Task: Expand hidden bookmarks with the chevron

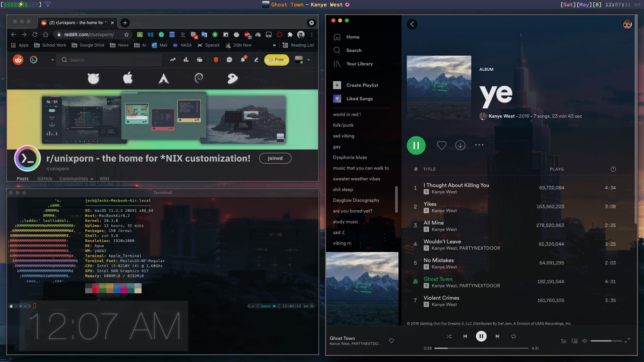Action: point(274,45)
